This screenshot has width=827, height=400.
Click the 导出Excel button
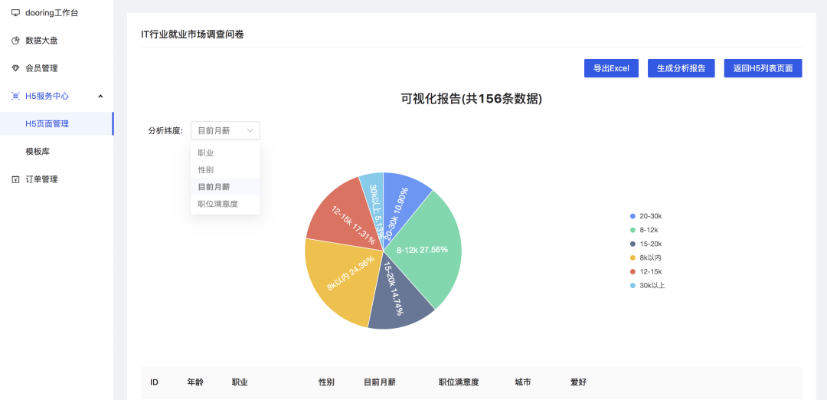[610, 68]
